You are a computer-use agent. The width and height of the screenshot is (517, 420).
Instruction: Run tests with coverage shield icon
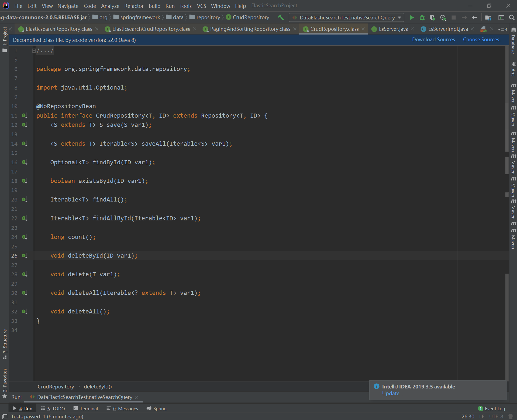(432, 17)
